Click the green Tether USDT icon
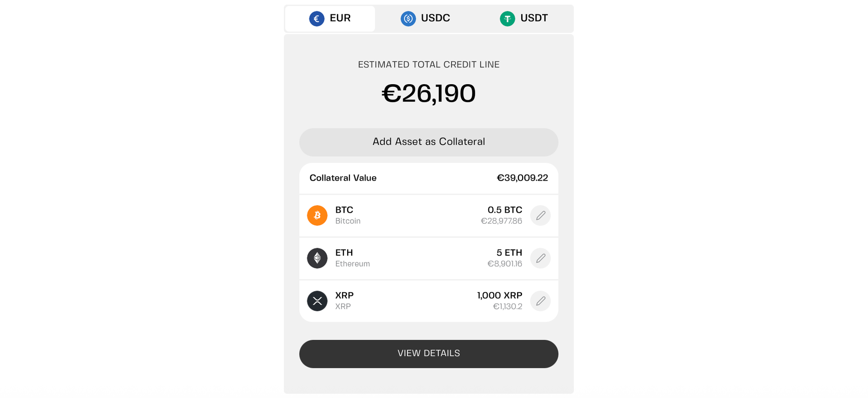This screenshot has width=868, height=398. 507,19
